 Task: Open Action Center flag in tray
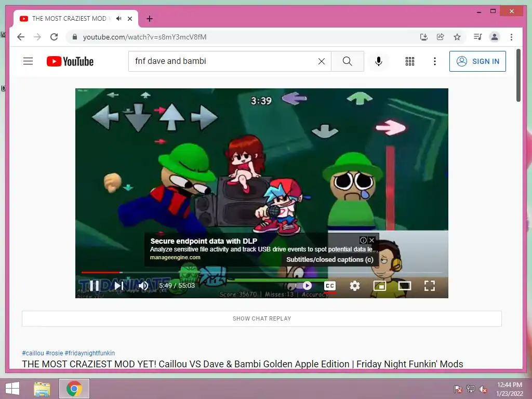click(x=458, y=389)
